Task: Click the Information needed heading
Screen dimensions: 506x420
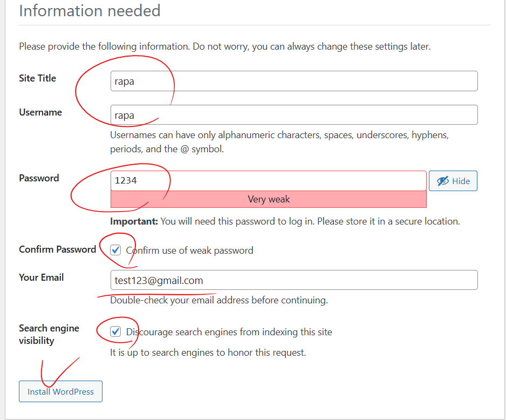Action: 90,11
